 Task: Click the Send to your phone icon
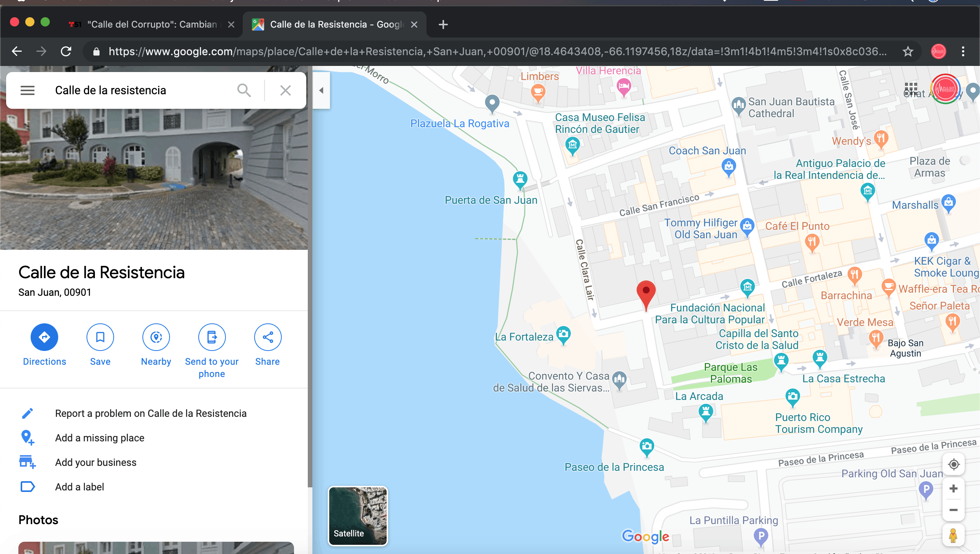pyautogui.click(x=211, y=337)
